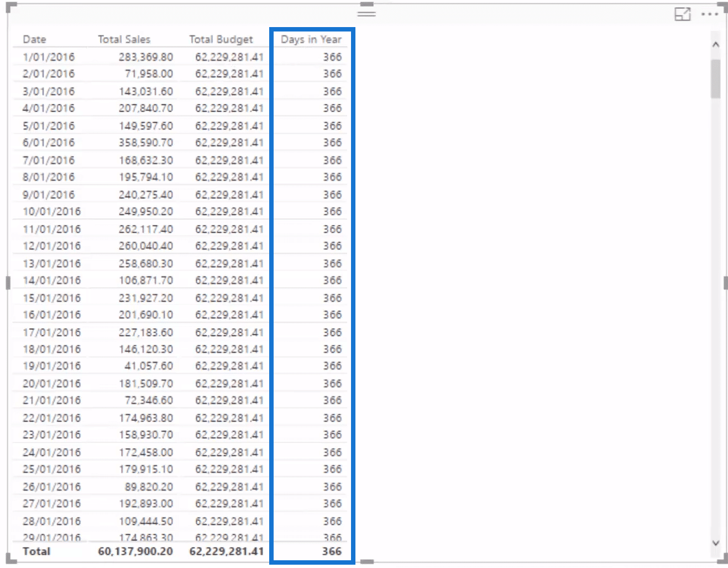Click sales value 207,840.70
The width and height of the screenshot is (728, 568).
point(145,108)
